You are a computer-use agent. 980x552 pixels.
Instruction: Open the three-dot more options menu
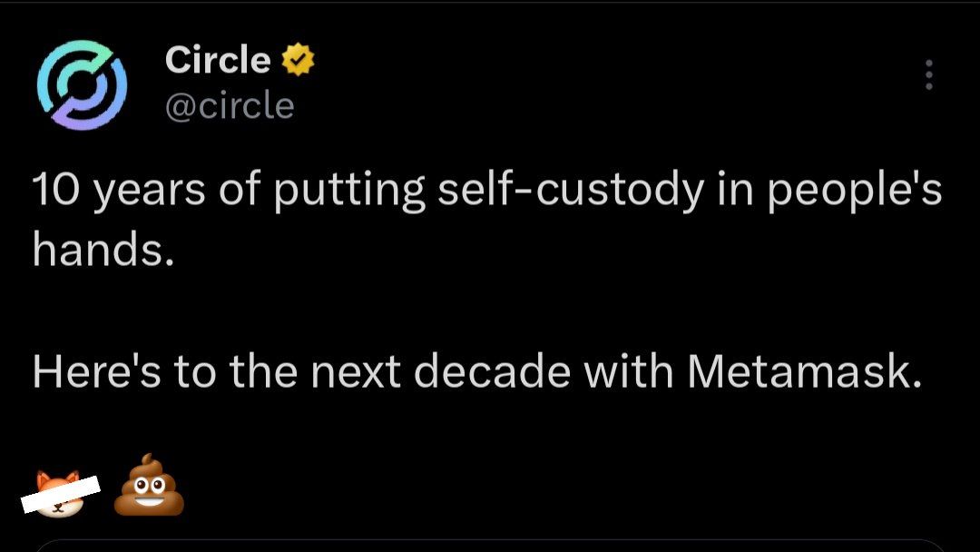[x=929, y=75]
